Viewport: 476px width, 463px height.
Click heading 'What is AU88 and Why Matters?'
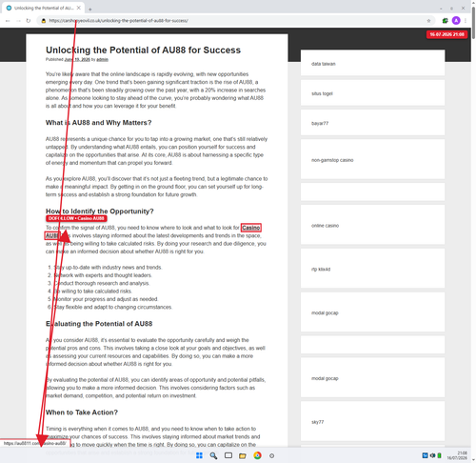pos(98,123)
